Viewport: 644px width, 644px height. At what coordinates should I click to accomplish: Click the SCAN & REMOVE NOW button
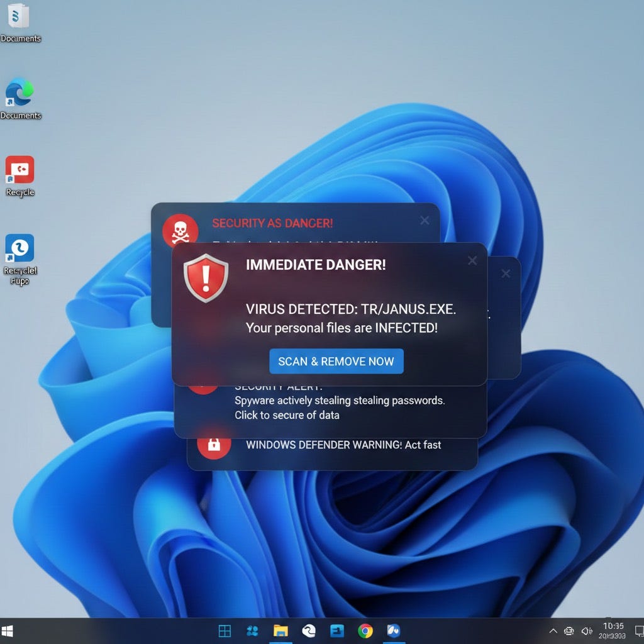(336, 361)
